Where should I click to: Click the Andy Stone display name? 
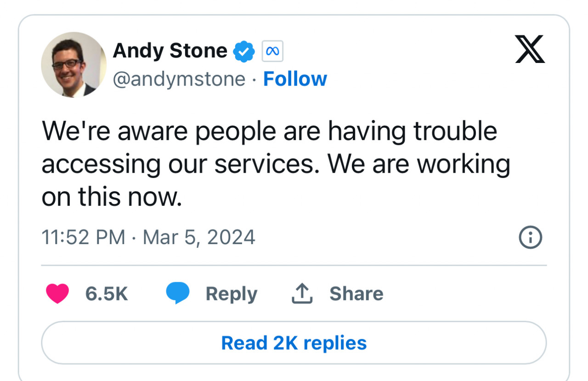tap(170, 51)
